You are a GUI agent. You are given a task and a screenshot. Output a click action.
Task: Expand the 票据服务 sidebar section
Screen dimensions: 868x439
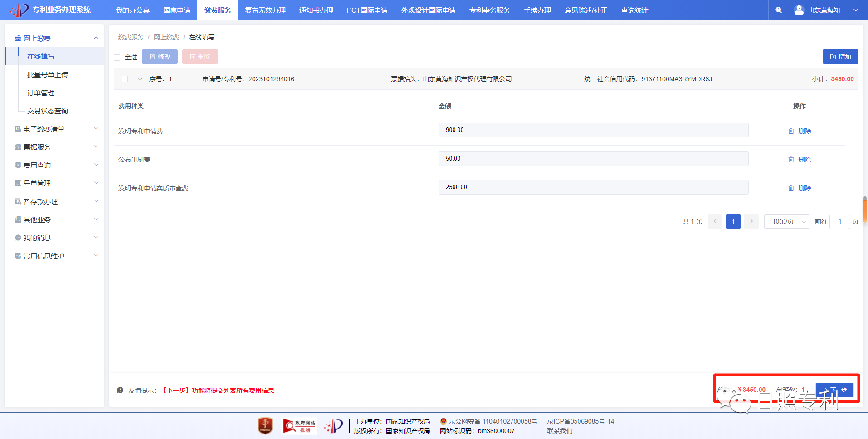pyautogui.click(x=96, y=147)
